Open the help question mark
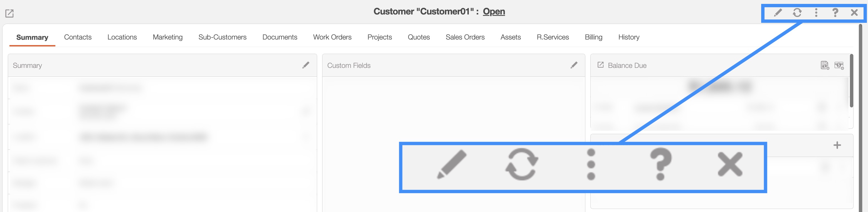The height and width of the screenshot is (212, 868). tap(835, 13)
